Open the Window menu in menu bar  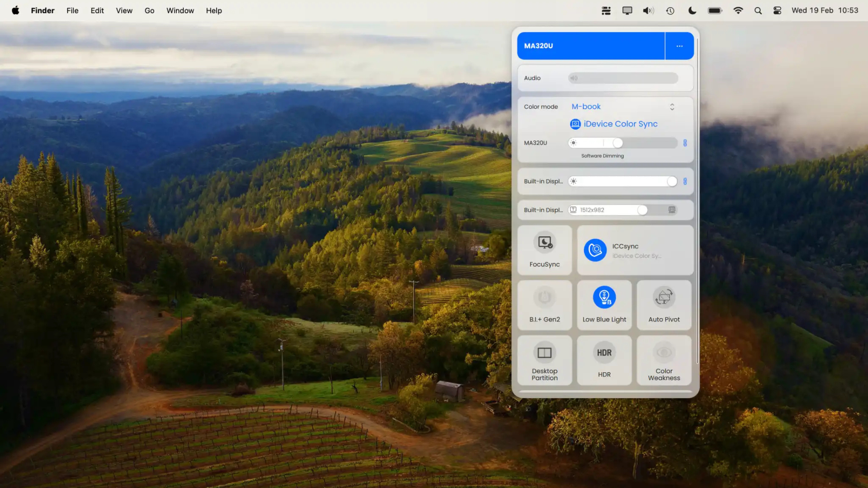click(x=180, y=10)
